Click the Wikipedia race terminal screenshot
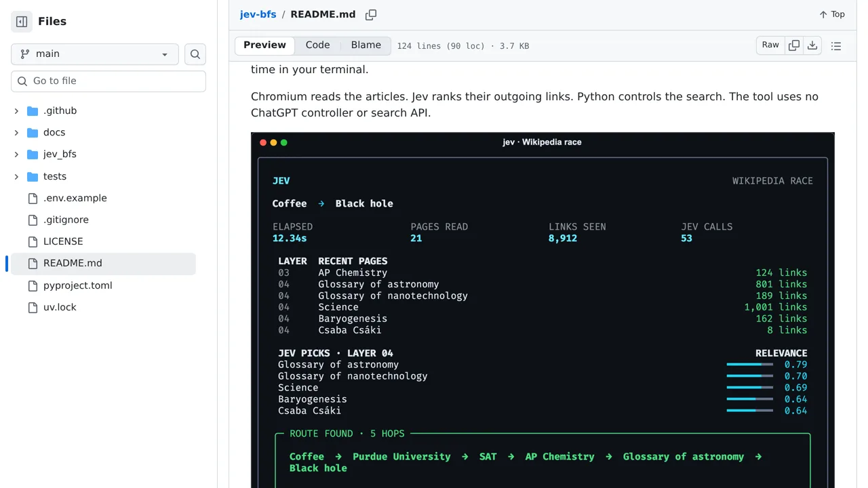Image resolution: width=868 pixels, height=488 pixels. pyautogui.click(x=542, y=310)
